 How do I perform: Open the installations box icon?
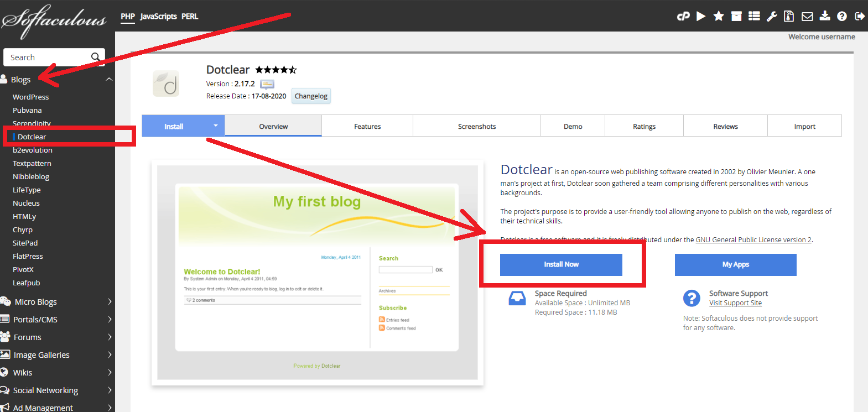coord(736,16)
